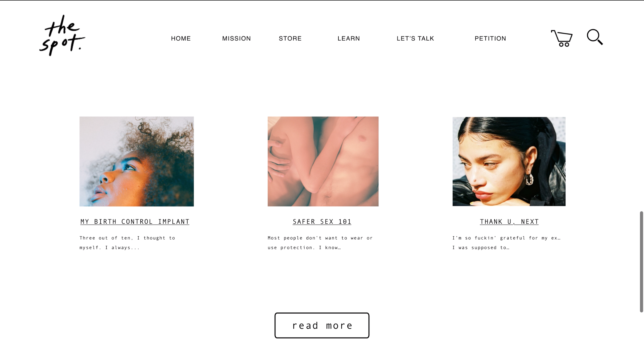Click the 'I'm so fuckin' grateful' excerpt
The width and height of the screenshot is (644, 363).
pos(506,243)
